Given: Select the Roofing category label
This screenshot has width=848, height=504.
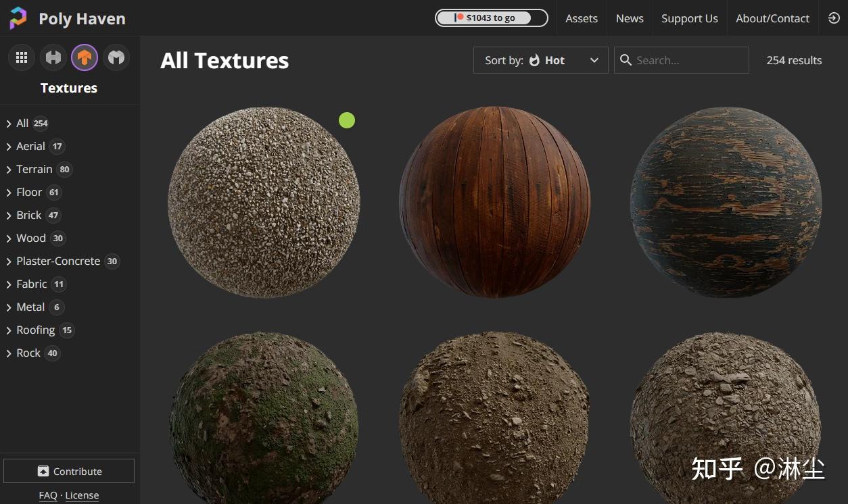Looking at the screenshot, I should [x=36, y=330].
